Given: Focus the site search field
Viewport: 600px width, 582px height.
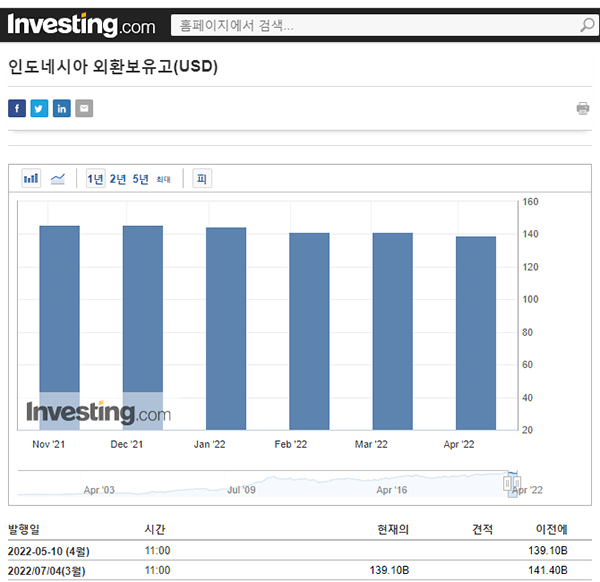Looking at the screenshot, I should pos(370,25).
